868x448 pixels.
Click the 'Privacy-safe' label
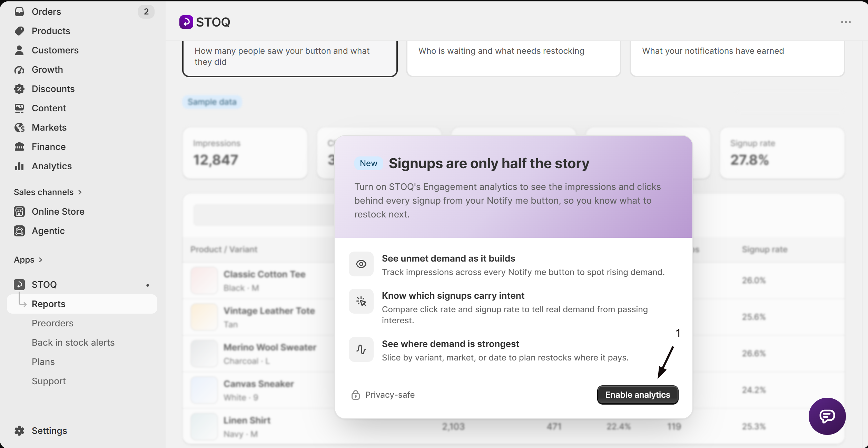[390, 395]
